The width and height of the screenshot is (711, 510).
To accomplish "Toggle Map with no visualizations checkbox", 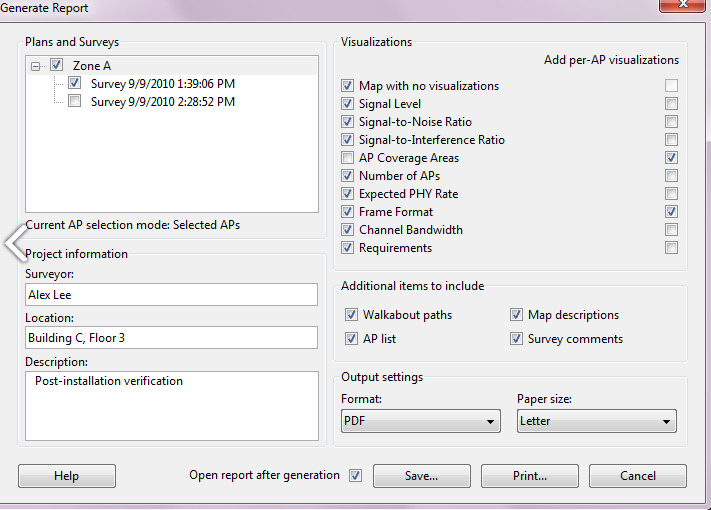I will coord(347,85).
